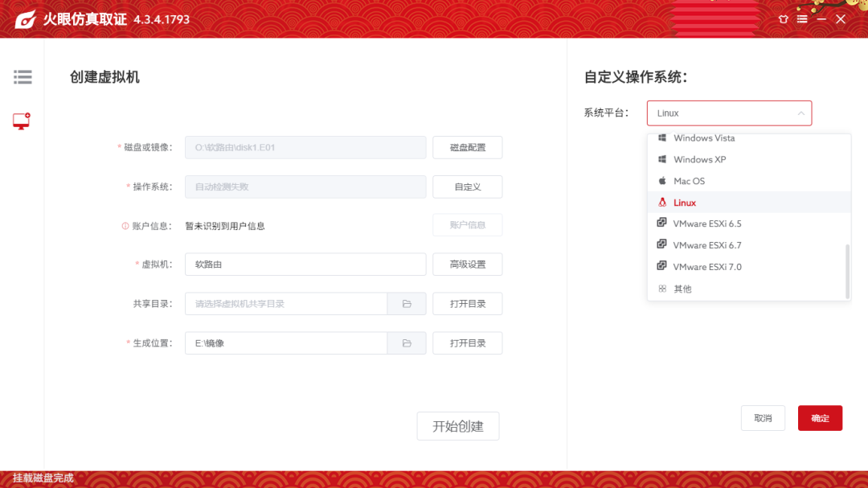Confirm with the red 确定 button

point(820,418)
